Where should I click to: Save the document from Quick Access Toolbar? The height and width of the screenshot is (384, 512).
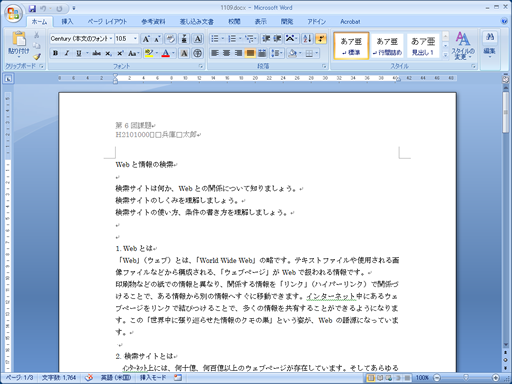pyautogui.click(x=32, y=8)
